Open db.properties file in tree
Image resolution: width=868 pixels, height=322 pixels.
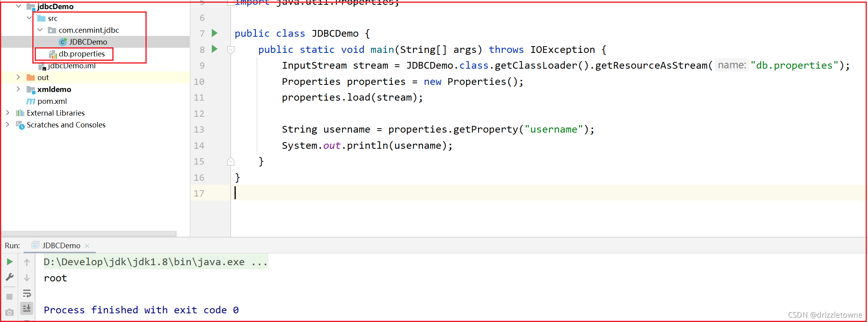[x=82, y=54]
